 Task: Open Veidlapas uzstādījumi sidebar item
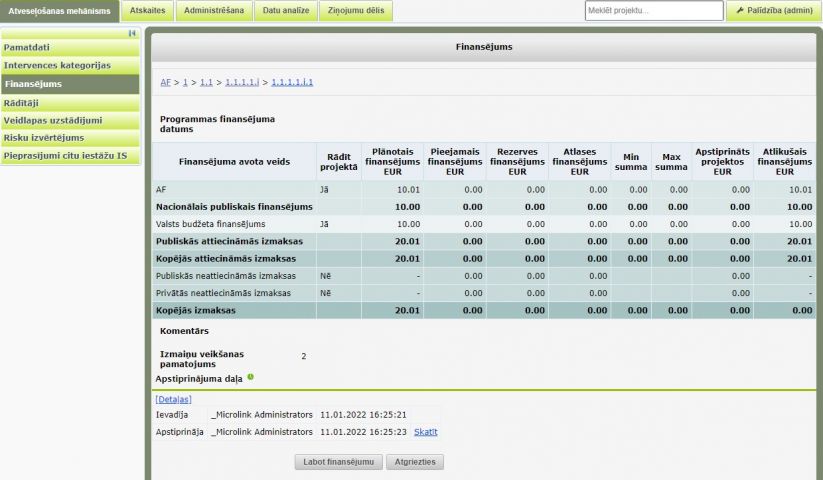70,120
